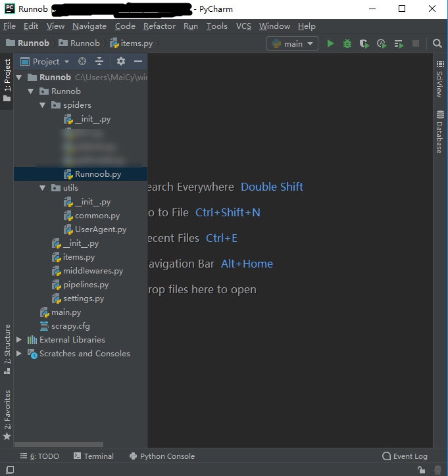The height and width of the screenshot is (476, 448).
Task: Run main with coverage icon
Action: coord(364,43)
